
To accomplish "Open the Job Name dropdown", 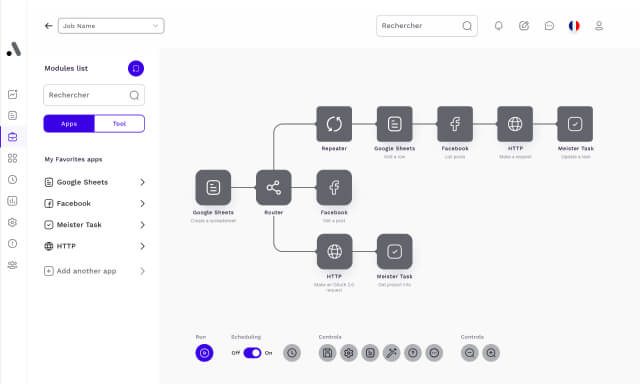I will click(x=111, y=26).
